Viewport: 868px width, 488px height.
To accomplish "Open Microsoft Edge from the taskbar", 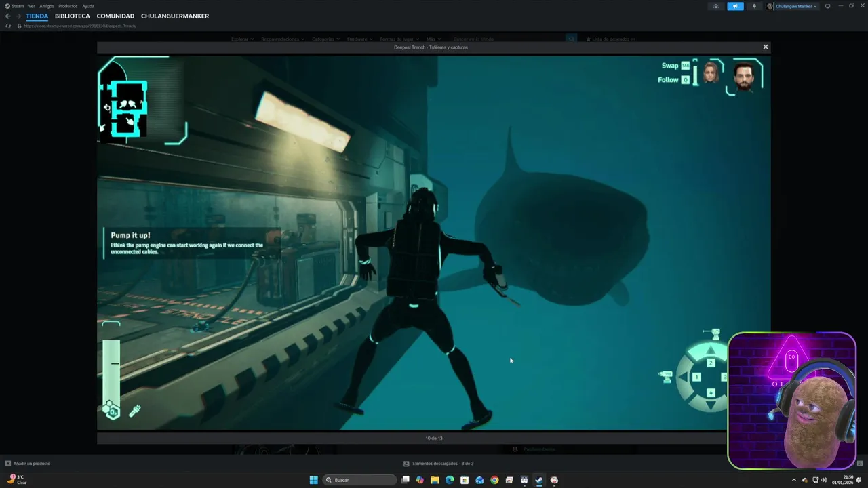I will click(450, 480).
